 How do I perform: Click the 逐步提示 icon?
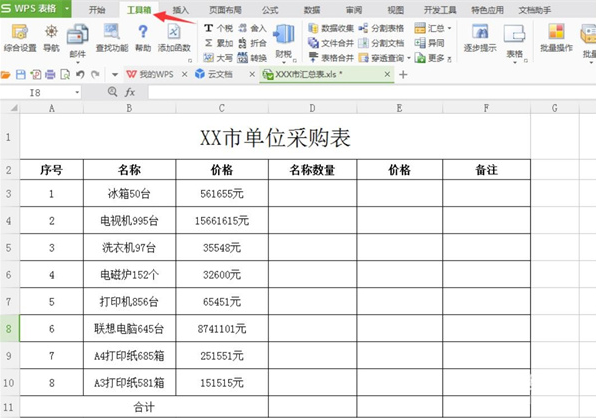click(x=480, y=32)
